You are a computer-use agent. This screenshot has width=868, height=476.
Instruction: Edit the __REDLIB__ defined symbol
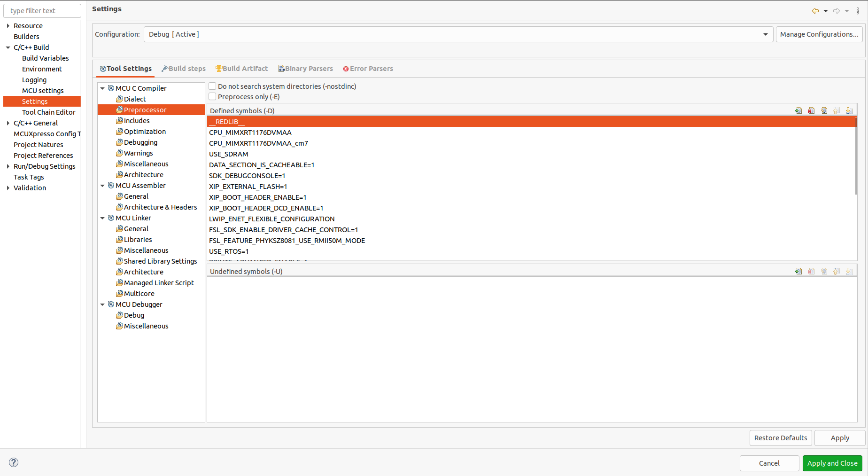click(824, 110)
